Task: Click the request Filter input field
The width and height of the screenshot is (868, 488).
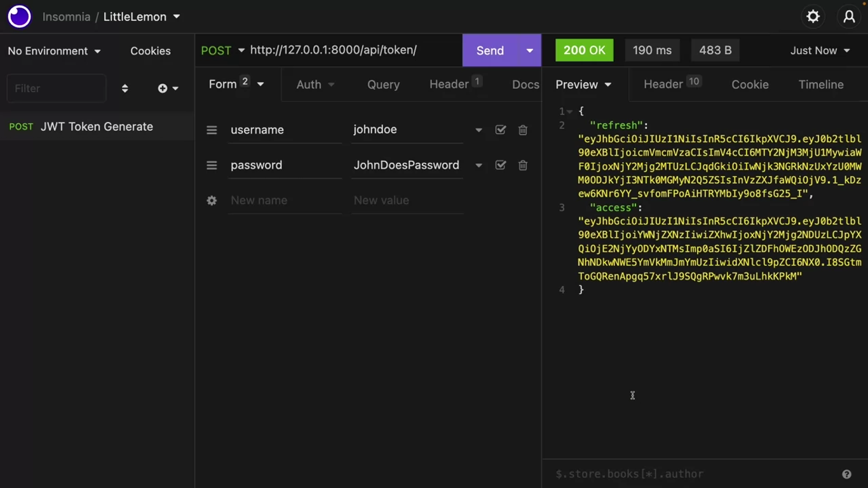Action: click(x=56, y=88)
